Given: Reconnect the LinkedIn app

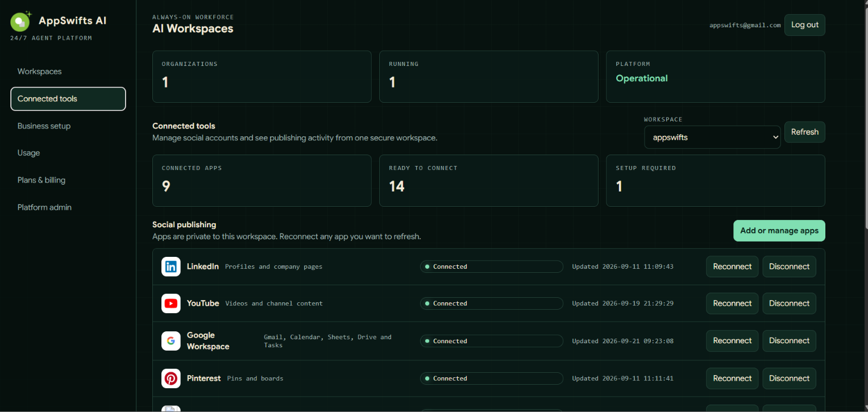Looking at the screenshot, I should (732, 267).
